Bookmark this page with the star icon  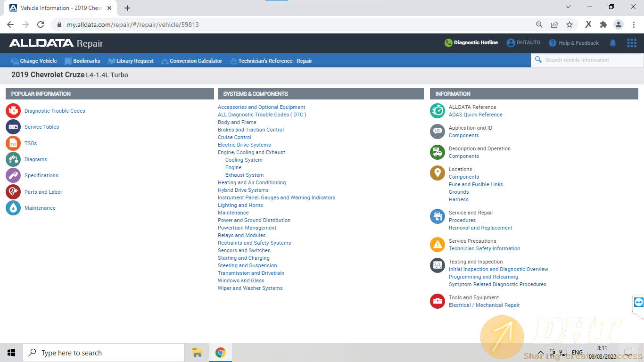tap(570, 25)
